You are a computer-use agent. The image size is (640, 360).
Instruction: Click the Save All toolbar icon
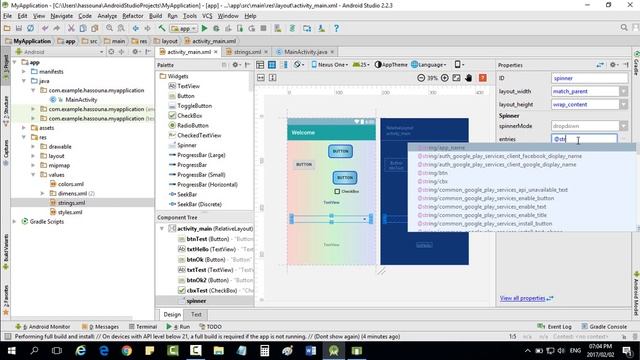coord(19,28)
